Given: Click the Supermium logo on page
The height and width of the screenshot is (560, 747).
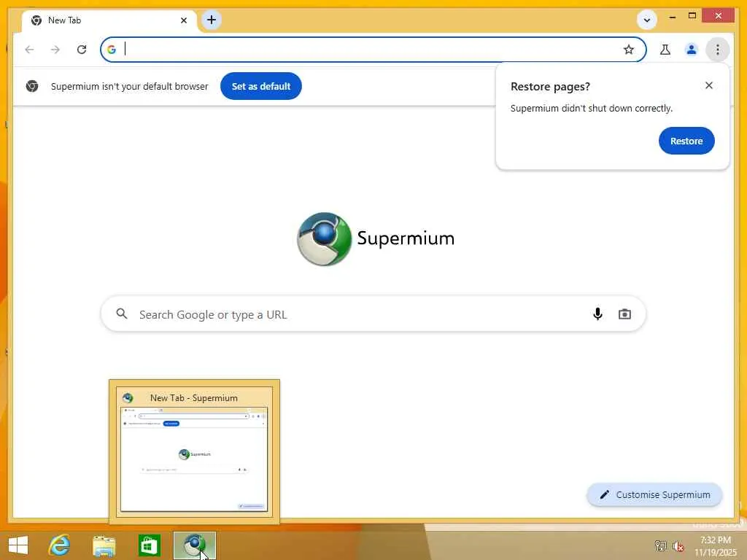Looking at the screenshot, I should coord(376,238).
